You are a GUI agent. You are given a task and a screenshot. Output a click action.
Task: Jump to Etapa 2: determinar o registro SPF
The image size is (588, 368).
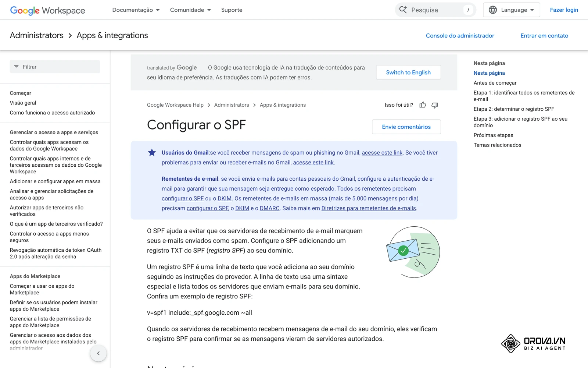click(x=514, y=109)
